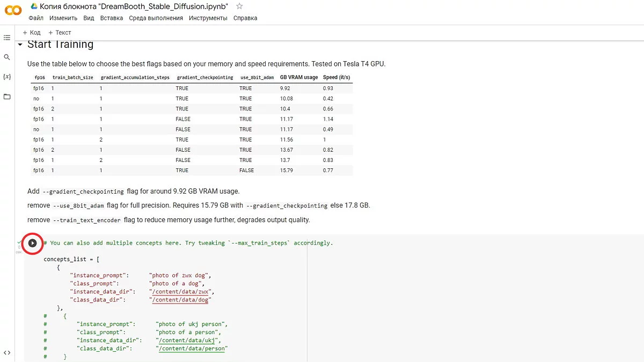Add a text cell with + Текст
644x362 pixels.
[60, 33]
